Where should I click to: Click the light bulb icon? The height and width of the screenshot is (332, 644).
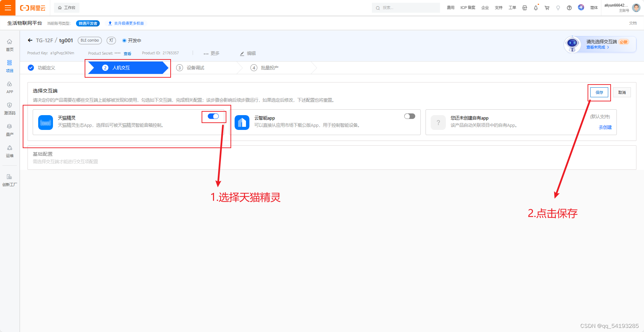(558, 8)
